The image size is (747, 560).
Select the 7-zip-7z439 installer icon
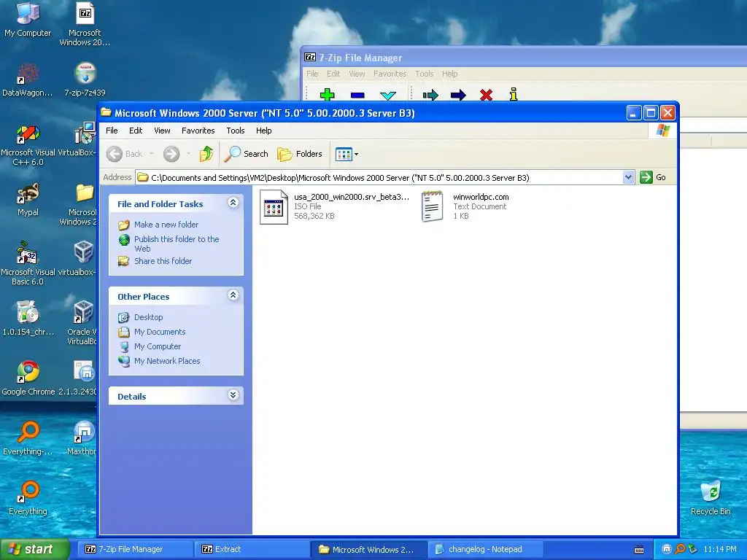(85, 79)
